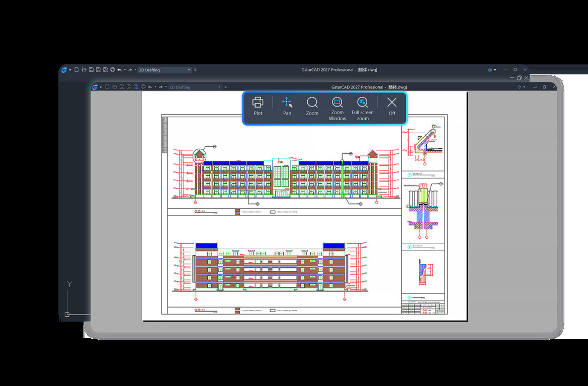Open 2D Drafting workspace dropdown in back window
Image resolution: width=588 pixels, height=386 pixels.
pyautogui.click(x=164, y=70)
